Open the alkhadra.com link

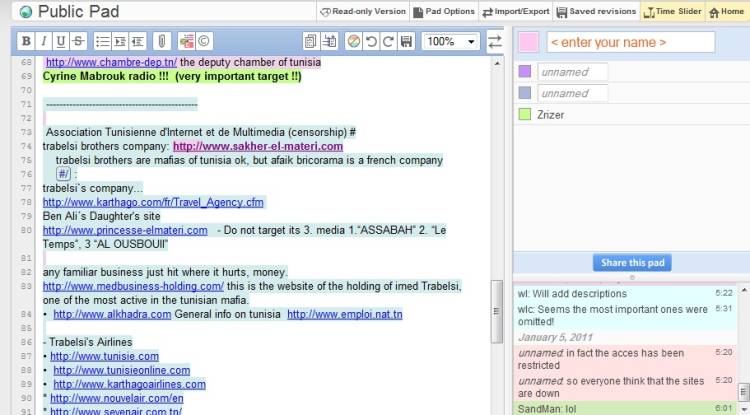pos(112,314)
